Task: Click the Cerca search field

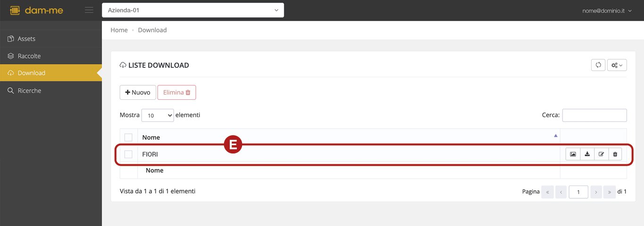Action: tap(594, 115)
